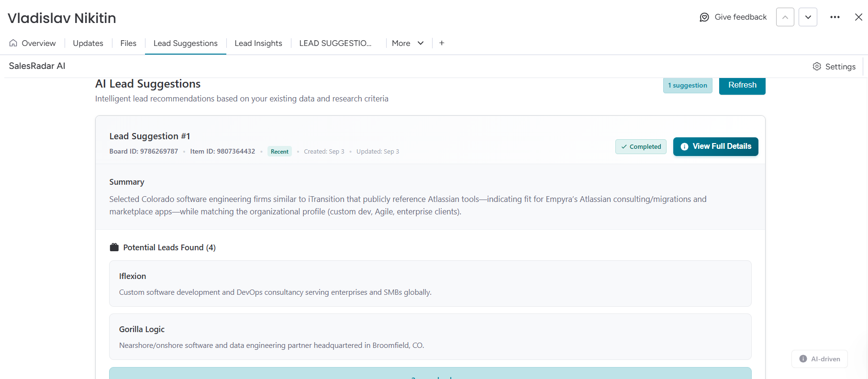Click the Completed status badge
Image resolution: width=868 pixels, height=379 pixels.
point(641,146)
